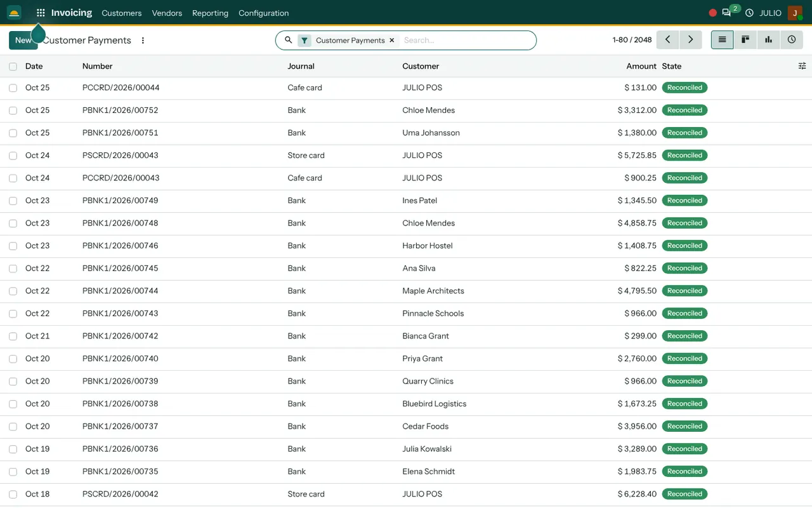Sort by the Amount column header
812x508 pixels.
[x=641, y=66]
